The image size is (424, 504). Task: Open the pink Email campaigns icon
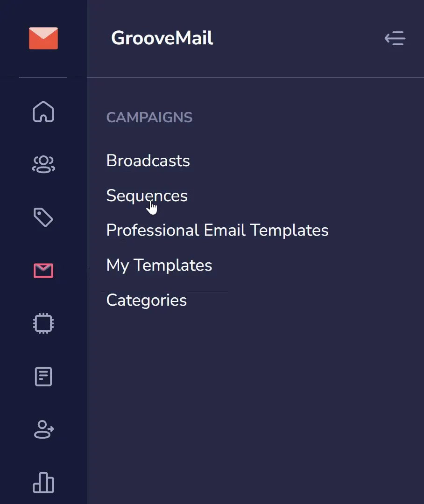pos(43,270)
